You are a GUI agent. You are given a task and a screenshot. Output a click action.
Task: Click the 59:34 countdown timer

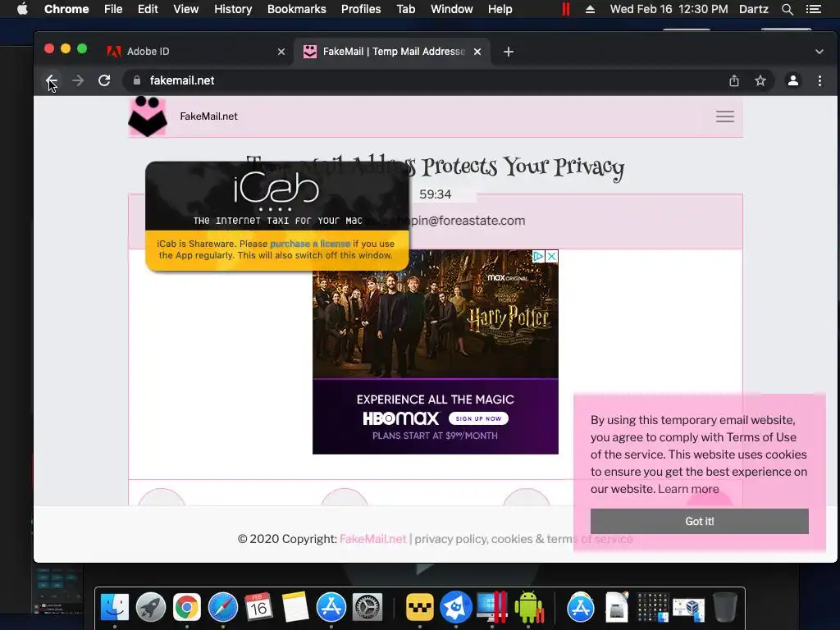[435, 194]
